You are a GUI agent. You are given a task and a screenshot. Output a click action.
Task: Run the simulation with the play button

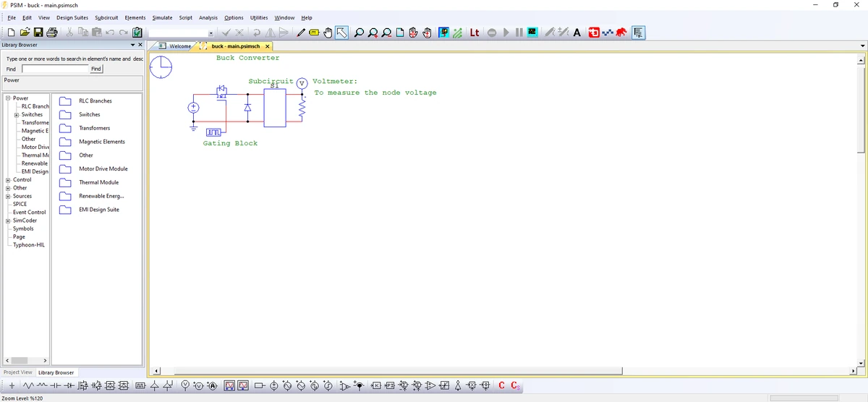[x=506, y=33]
